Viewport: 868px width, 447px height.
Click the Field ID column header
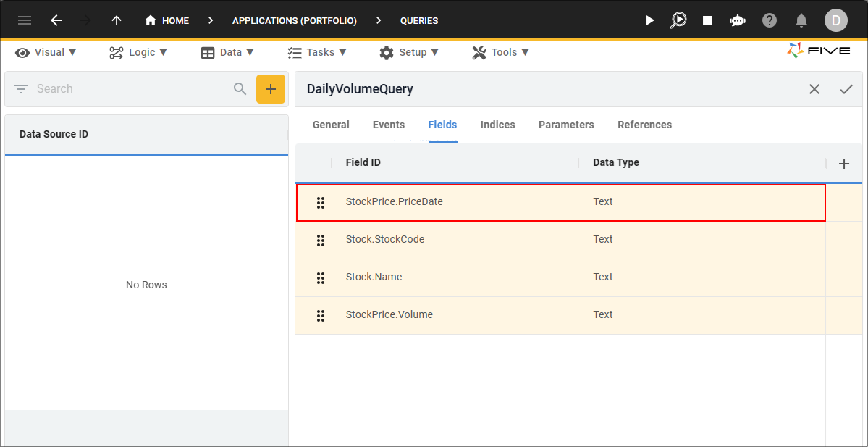pyautogui.click(x=363, y=162)
